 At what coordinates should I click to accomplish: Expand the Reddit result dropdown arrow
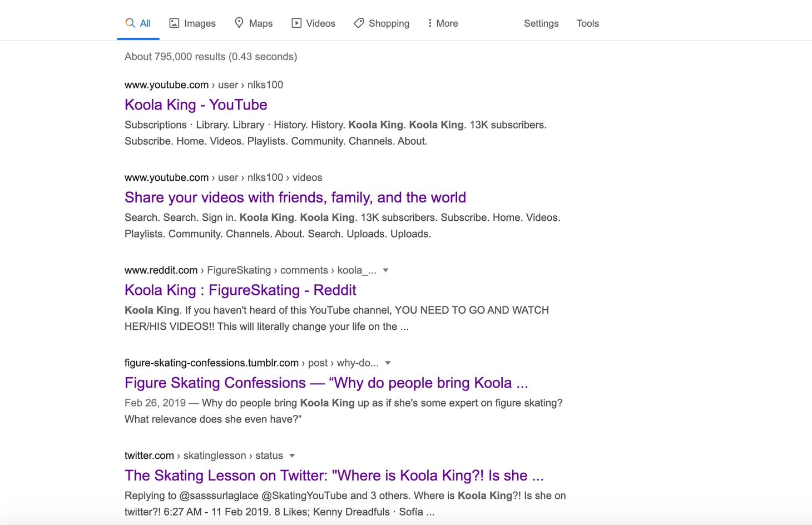385,270
